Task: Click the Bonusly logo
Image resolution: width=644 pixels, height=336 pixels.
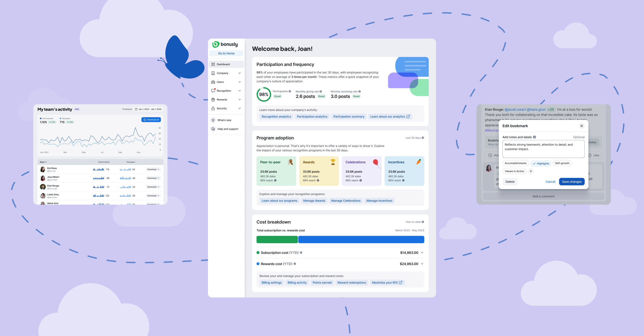Action: coord(226,44)
